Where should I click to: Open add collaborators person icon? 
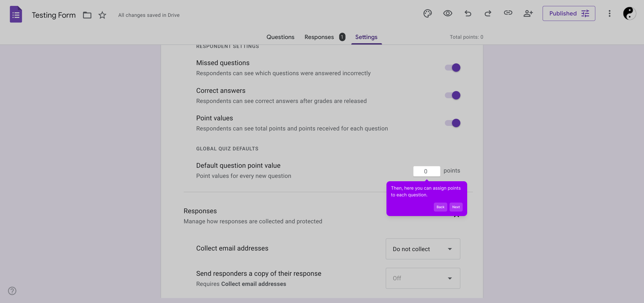click(528, 13)
